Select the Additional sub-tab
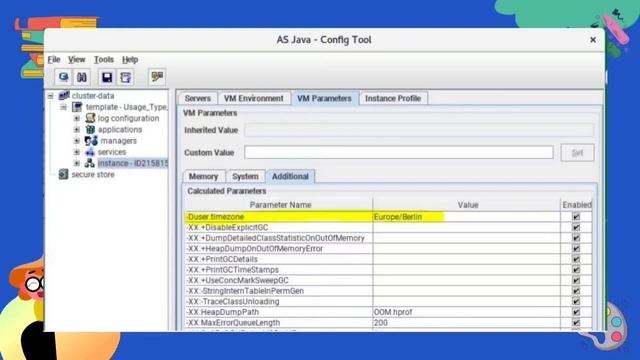 click(x=290, y=176)
